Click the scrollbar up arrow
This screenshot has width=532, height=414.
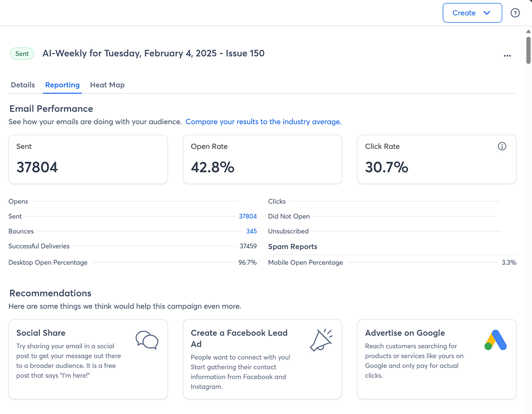[528, 32]
